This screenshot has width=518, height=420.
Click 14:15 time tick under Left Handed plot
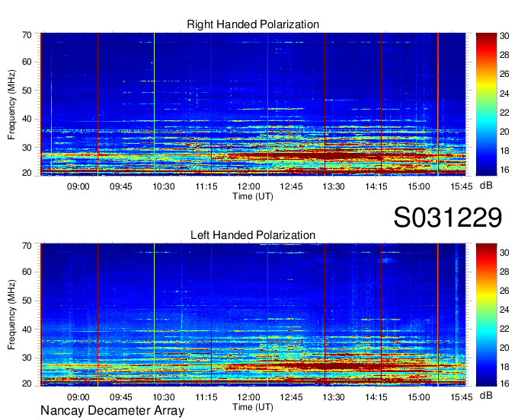tap(376, 397)
